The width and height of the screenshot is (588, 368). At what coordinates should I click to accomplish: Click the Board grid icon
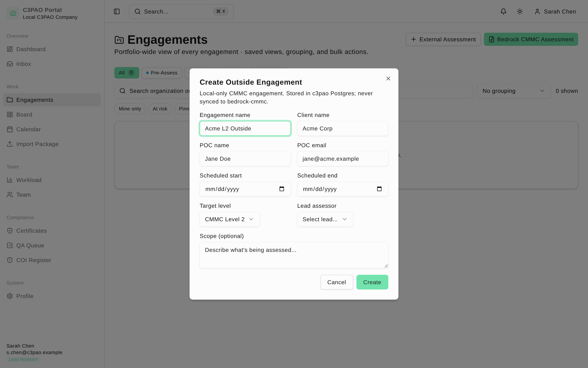click(x=10, y=115)
